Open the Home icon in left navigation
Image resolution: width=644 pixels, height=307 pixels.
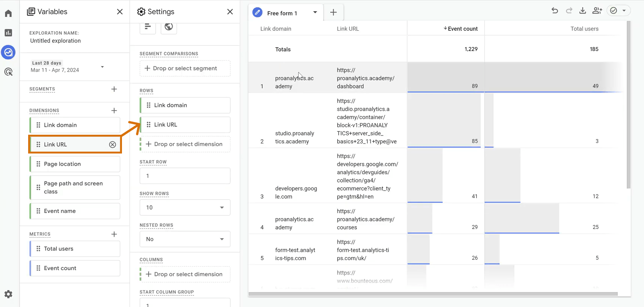point(8,14)
